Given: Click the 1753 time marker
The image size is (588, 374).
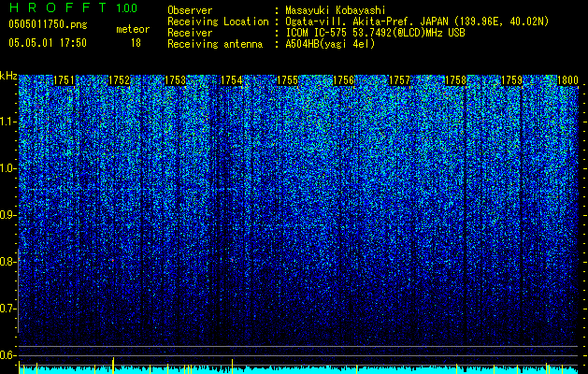Looking at the screenshot, I should pyautogui.click(x=176, y=80).
